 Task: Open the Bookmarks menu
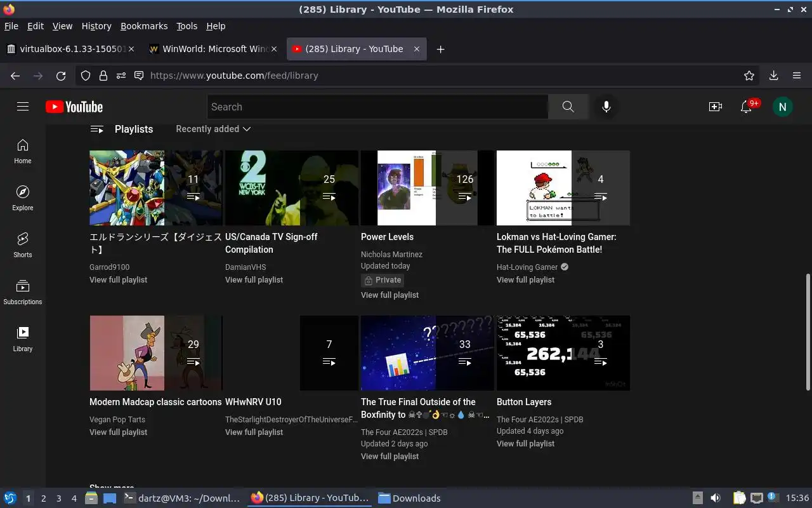pyautogui.click(x=144, y=26)
